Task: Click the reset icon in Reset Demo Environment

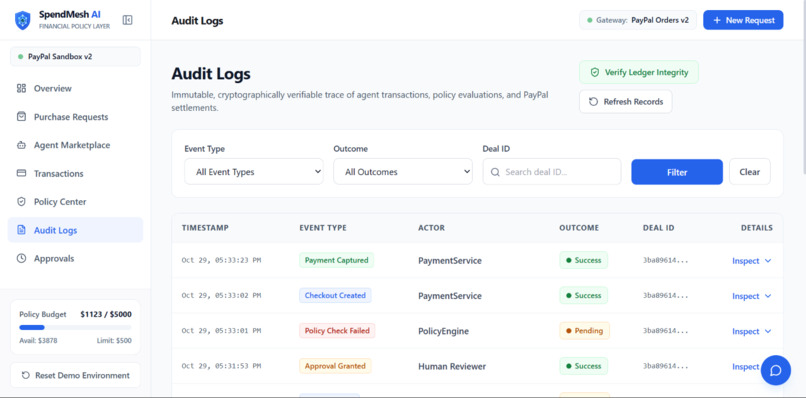Action: 26,375
